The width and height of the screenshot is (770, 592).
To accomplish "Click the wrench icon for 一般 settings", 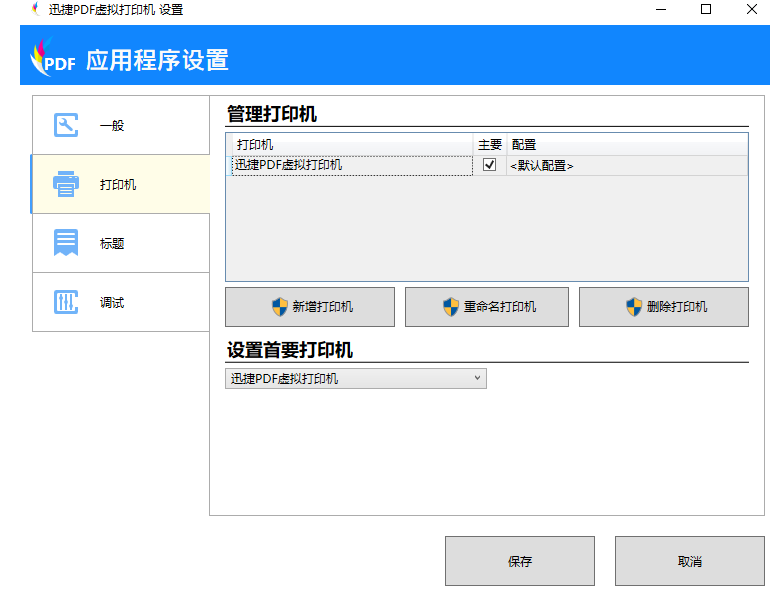I will pyautogui.click(x=66, y=125).
